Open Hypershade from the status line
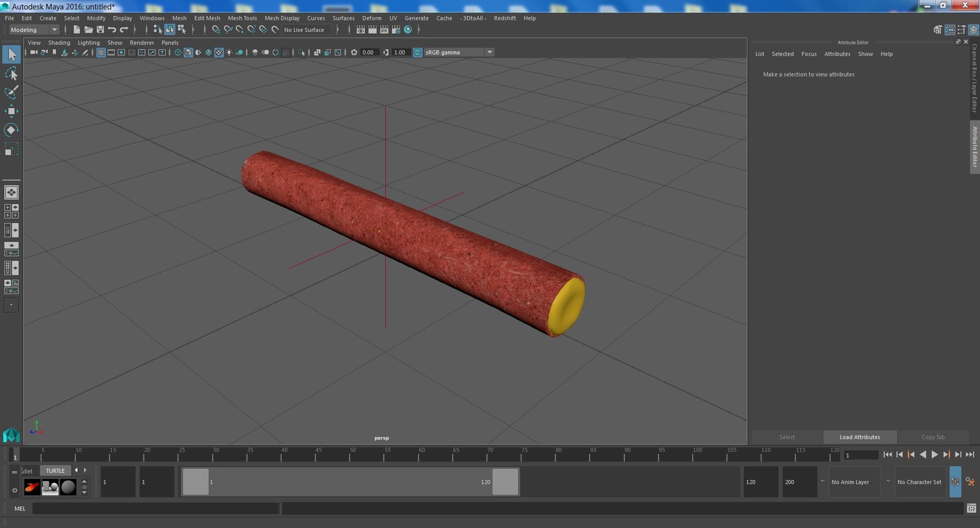Image resolution: width=980 pixels, height=528 pixels. (x=408, y=30)
